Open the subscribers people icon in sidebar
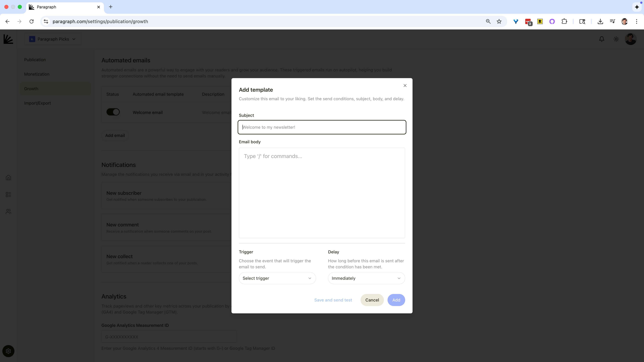This screenshot has width=644, height=362. 8,211
